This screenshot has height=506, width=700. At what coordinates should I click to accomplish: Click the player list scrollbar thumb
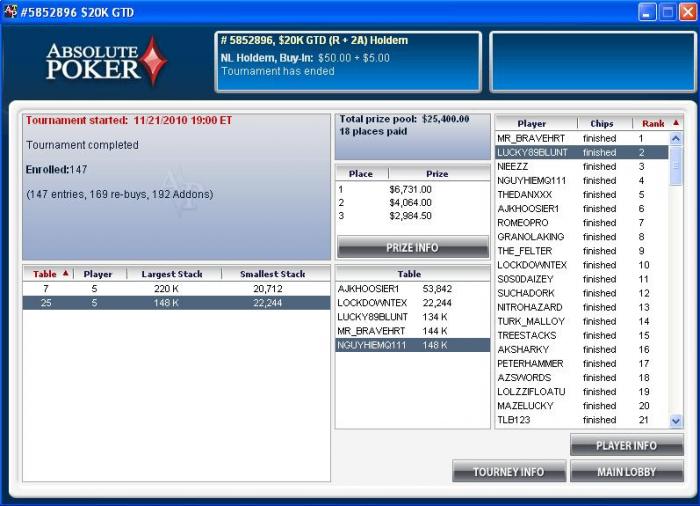point(676,165)
